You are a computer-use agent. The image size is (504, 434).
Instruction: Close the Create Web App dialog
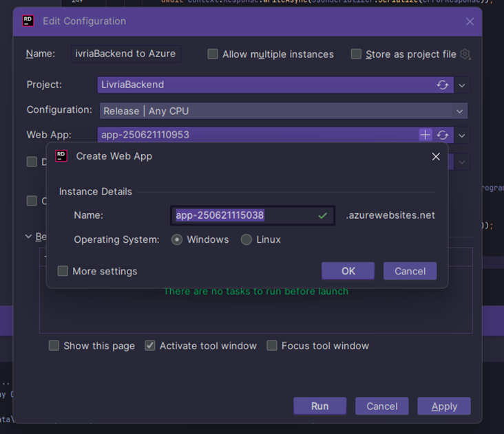pos(436,156)
